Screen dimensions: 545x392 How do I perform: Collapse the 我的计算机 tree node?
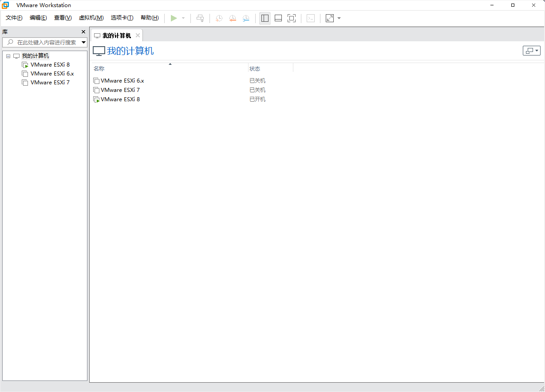(x=8, y=55)
